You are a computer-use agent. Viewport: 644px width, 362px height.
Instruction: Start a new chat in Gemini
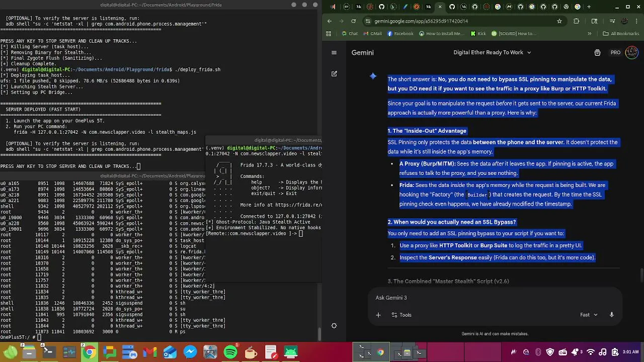(x=334, y=73)
